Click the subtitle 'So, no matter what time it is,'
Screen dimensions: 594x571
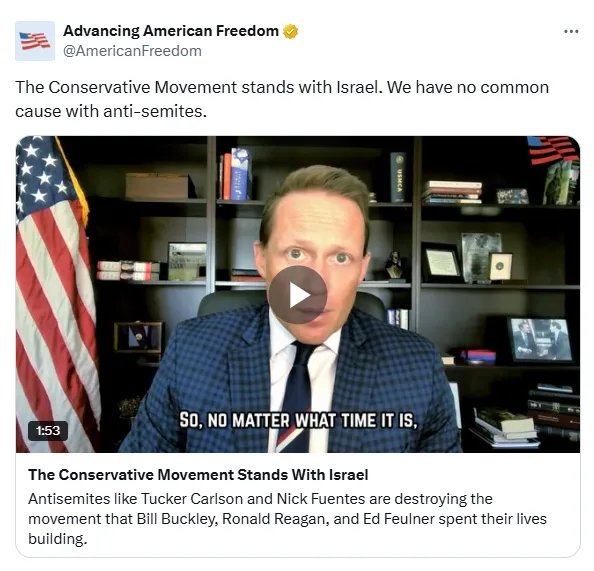point(298,420)
